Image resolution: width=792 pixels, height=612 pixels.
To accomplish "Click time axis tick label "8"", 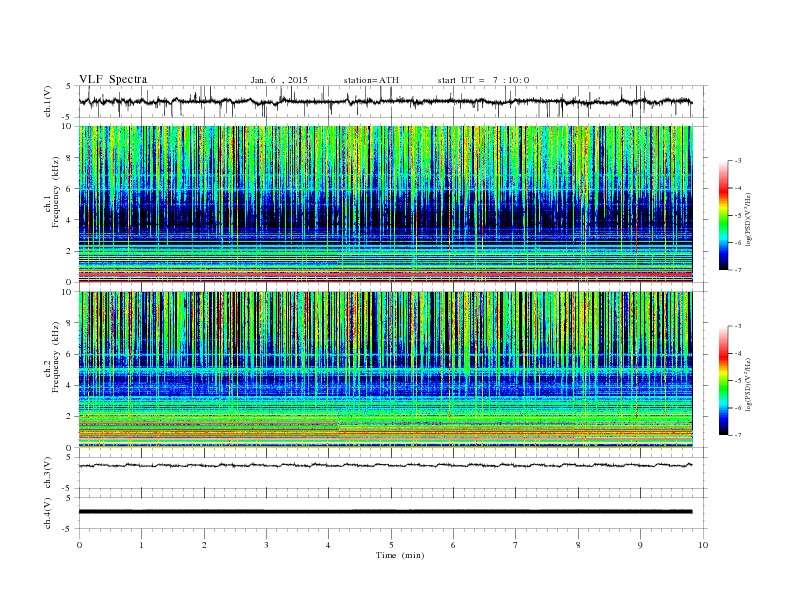I will (578, 545).
